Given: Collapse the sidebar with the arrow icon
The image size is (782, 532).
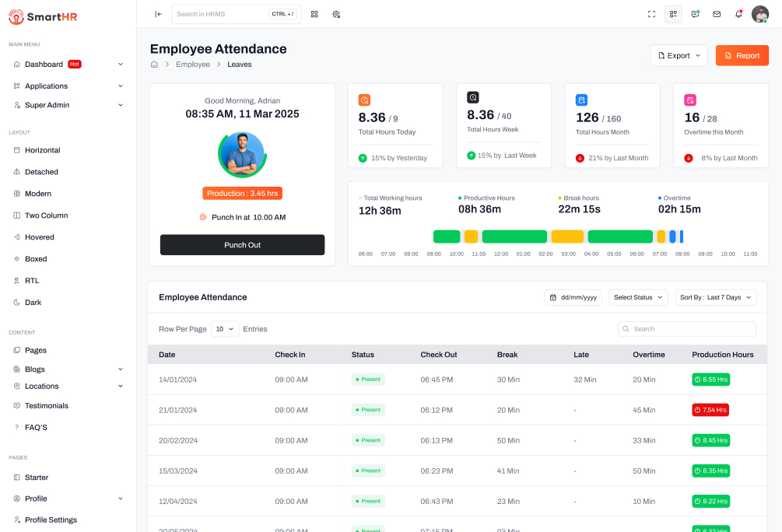Looking at the screenshot, I should click(x=158, y=14).
